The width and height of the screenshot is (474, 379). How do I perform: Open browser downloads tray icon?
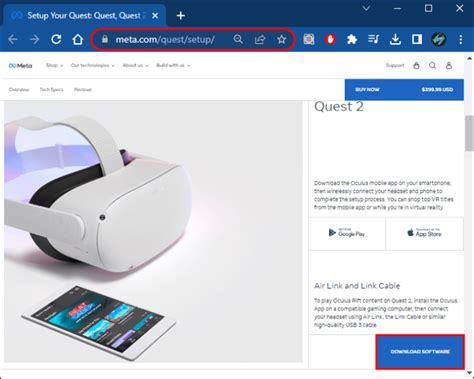(395, 39)
